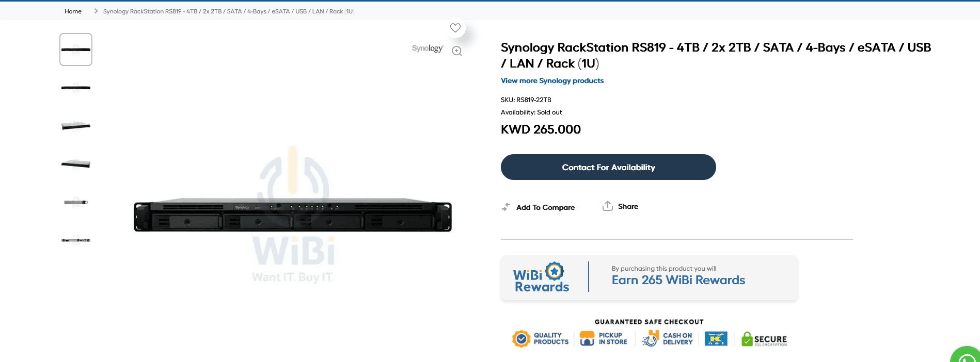The image size is (980, 362).
Task: Click the KNET payment logo
Action: 716,339
